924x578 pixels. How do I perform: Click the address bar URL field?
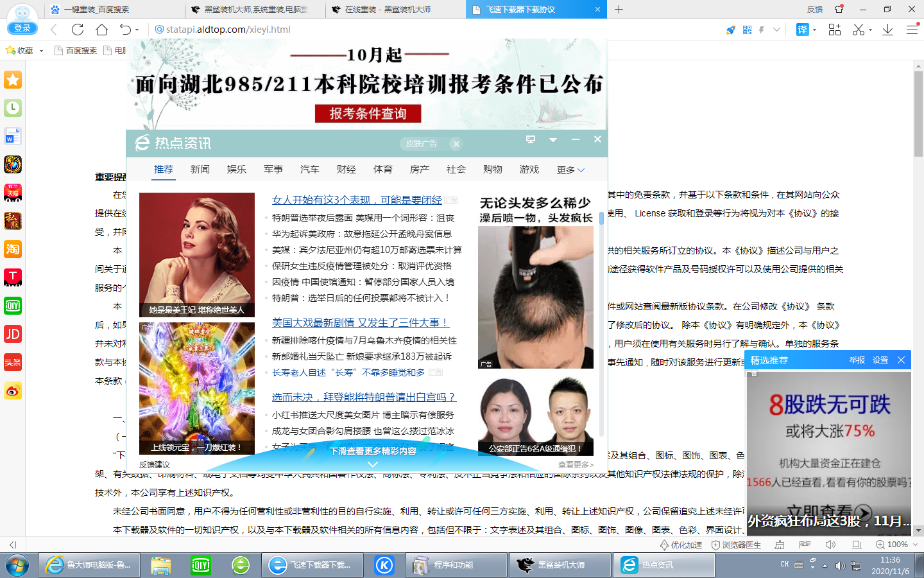436,30
